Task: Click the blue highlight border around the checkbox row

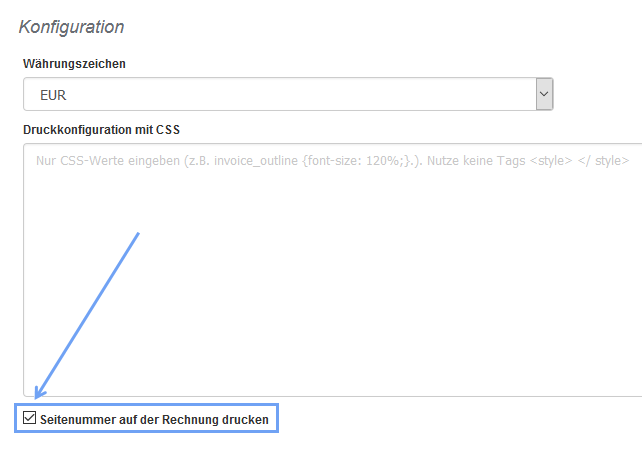Action: click(x=276, y=419)
